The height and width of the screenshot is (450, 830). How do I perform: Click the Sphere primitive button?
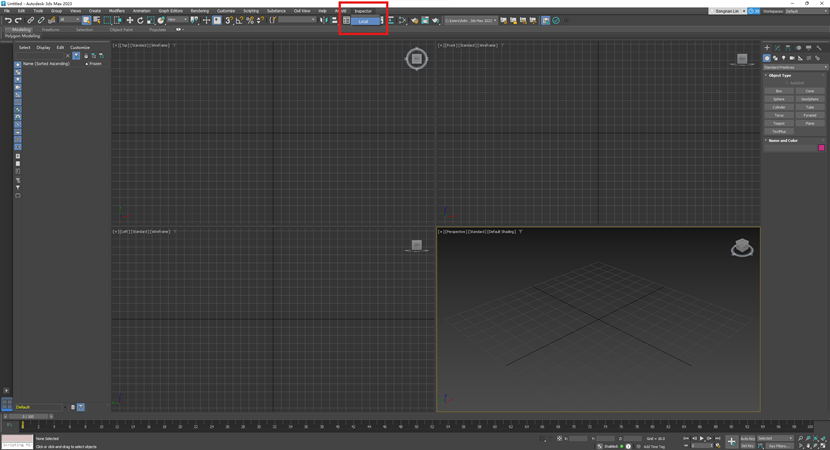pyautogui.click(x=779, y=99)
